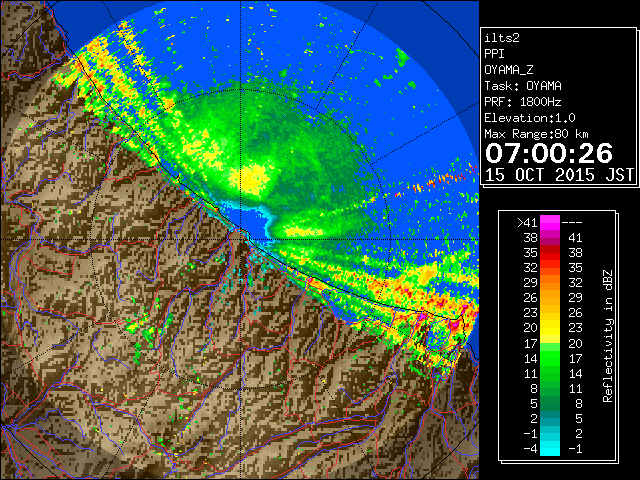This screenshot has height=480, width=640.
Task: Select the 'PRF: 1800Hz' text
Action: pos(523,102)
